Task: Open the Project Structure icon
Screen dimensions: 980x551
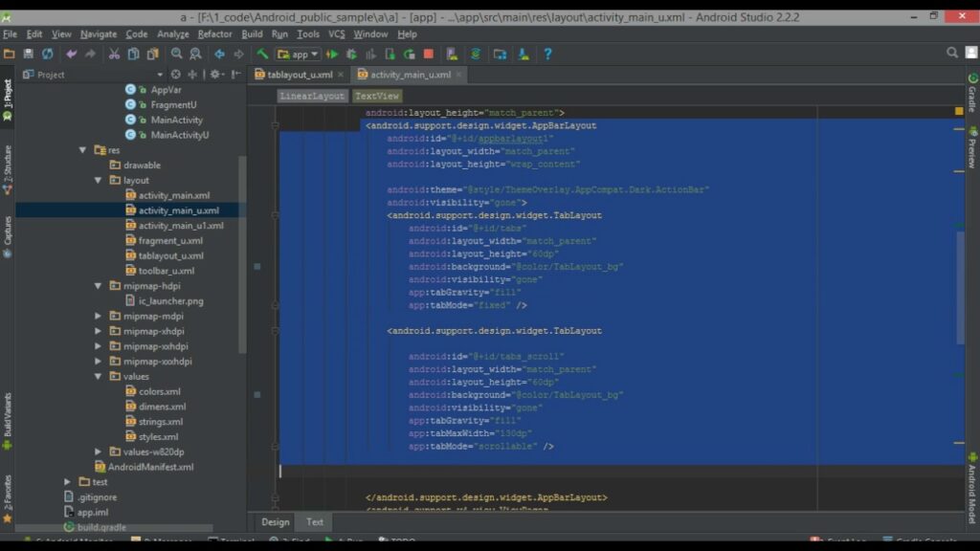Action: [500, 55]
